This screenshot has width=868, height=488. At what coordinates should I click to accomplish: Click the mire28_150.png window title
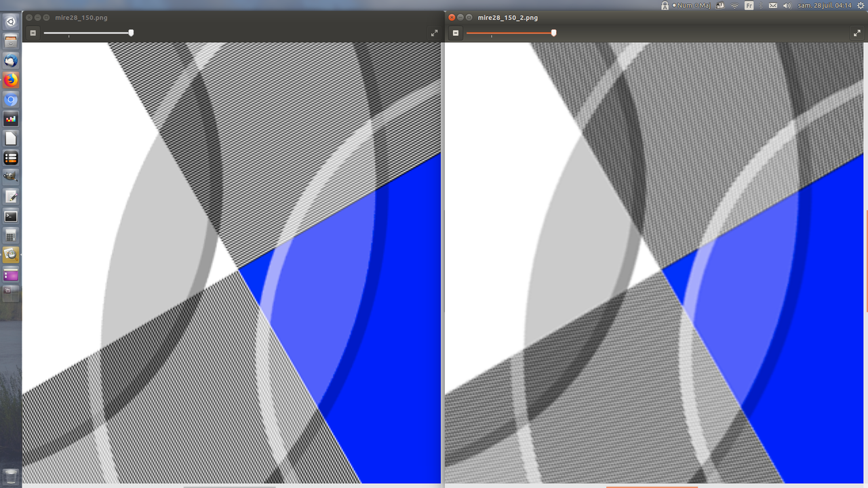pyautogui.click(x=81, y=18)
